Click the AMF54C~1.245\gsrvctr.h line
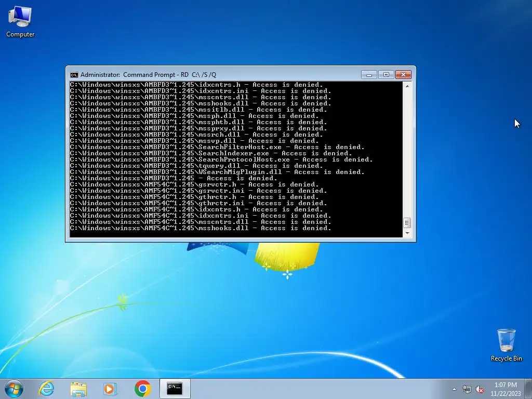 [194, 184]
